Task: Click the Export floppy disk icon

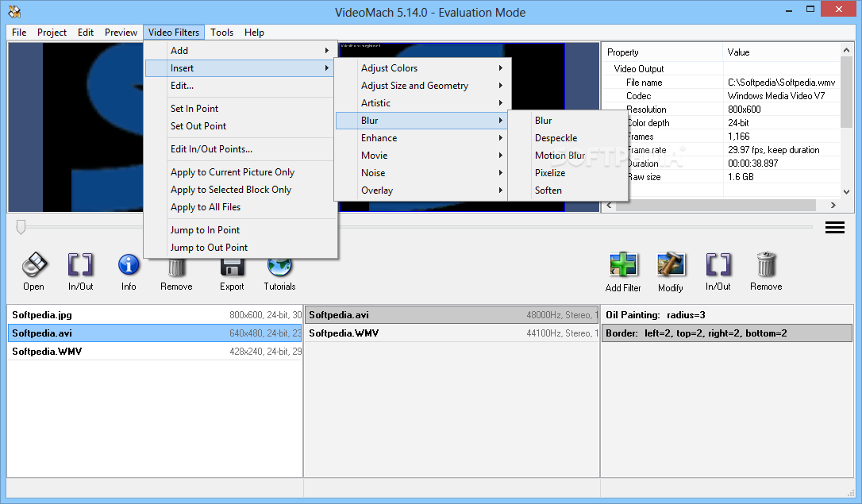Action: click(x=232, y=267)
